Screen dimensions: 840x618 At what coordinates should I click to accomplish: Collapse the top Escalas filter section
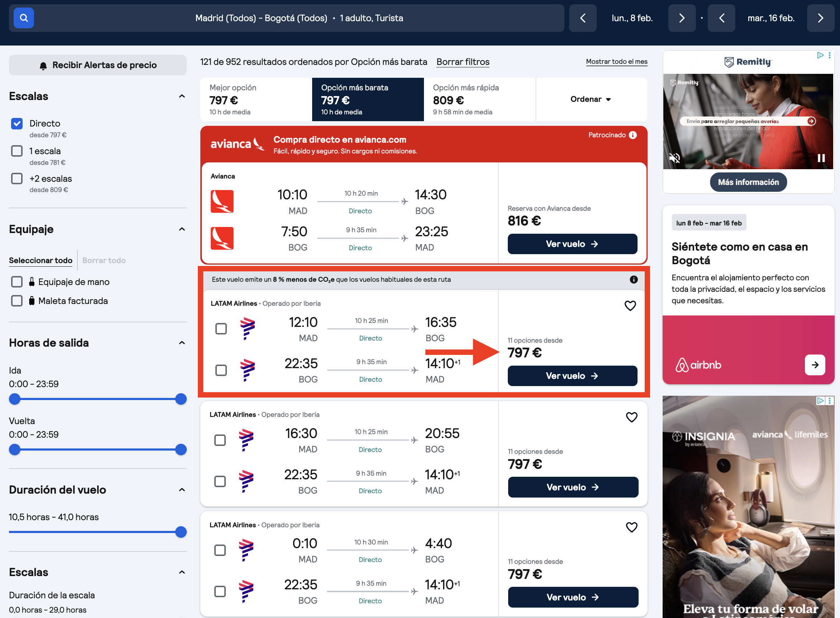point(182,96)
